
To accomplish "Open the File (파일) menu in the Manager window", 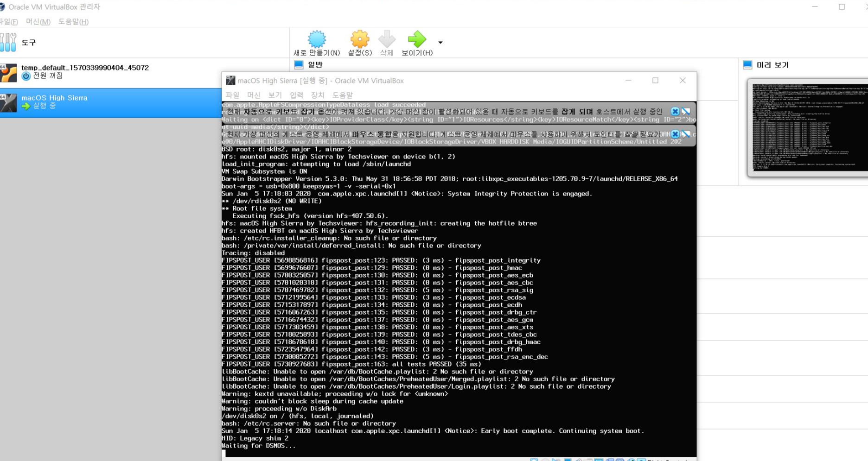I will coord(9,22).
